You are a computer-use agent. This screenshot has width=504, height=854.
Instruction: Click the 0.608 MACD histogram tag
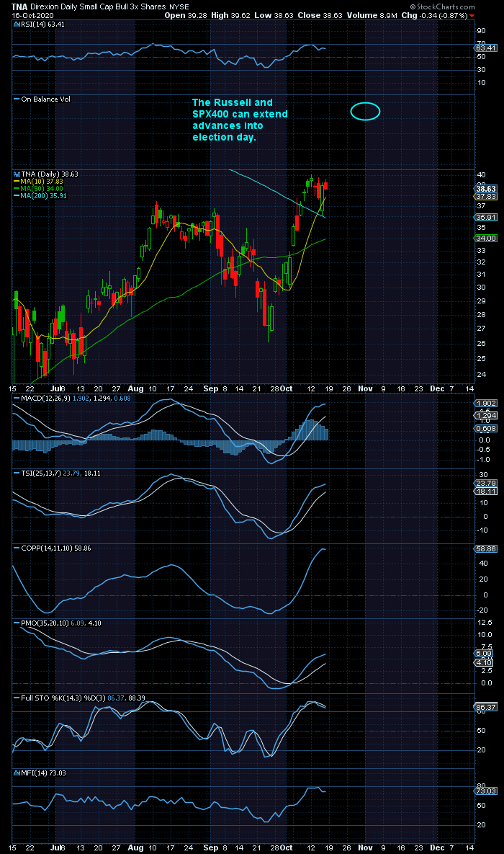487,429
